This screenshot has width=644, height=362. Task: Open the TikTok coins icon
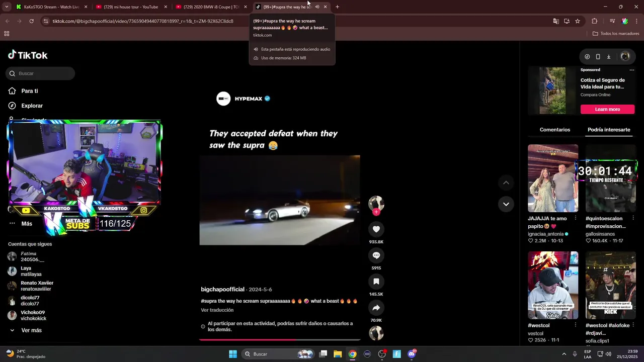pos(587,57)
